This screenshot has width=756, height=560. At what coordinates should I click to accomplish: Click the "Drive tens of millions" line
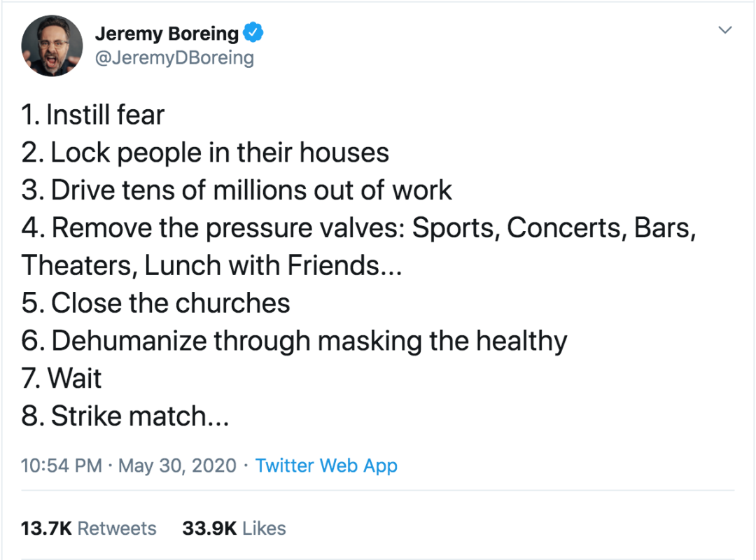point(237,190)
